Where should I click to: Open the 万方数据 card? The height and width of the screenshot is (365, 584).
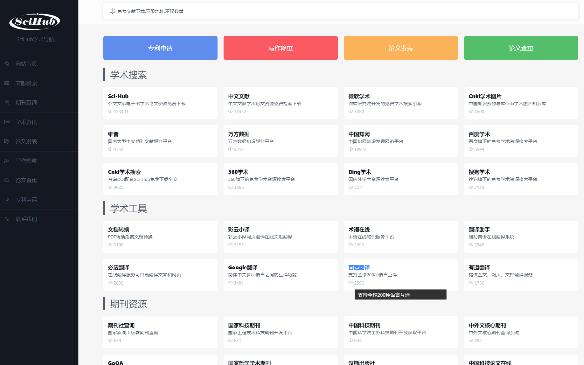(x=280, y=141)
